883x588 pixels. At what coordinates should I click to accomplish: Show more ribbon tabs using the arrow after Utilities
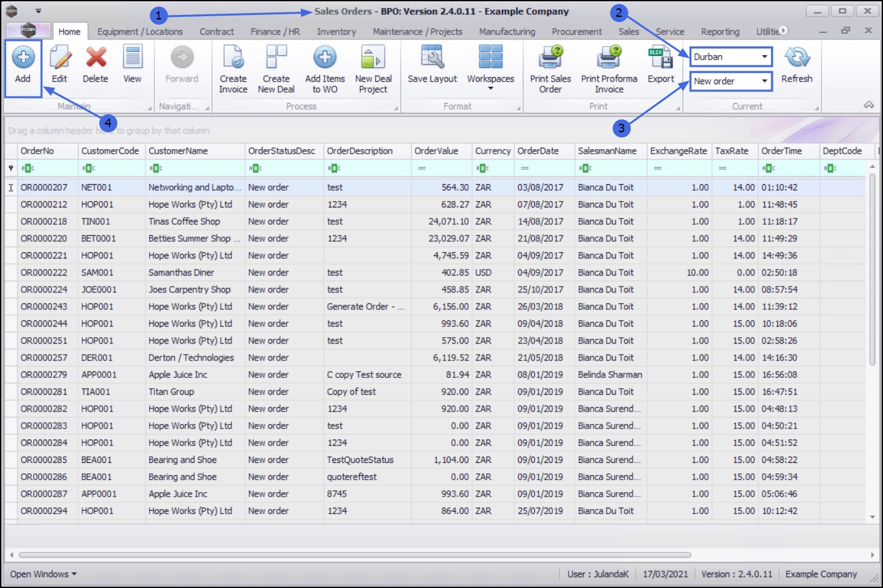pyautogui.click(x=784, y=30)
